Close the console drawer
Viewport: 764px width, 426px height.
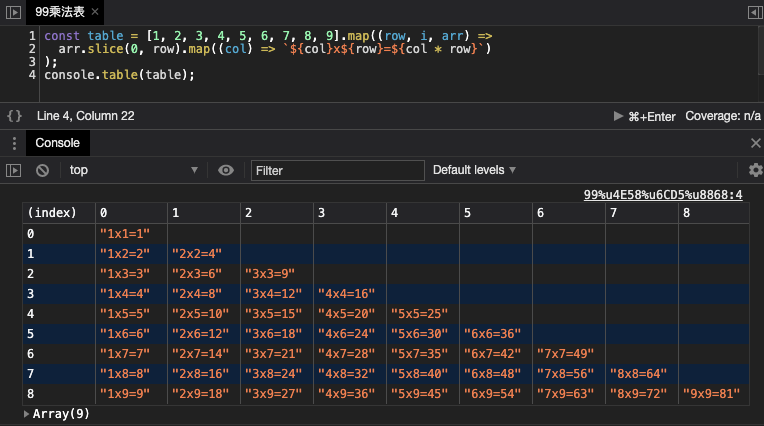click(755, 143)
